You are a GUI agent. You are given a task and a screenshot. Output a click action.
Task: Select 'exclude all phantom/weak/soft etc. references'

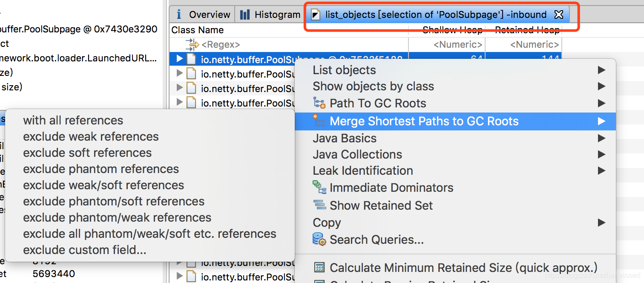149,234
